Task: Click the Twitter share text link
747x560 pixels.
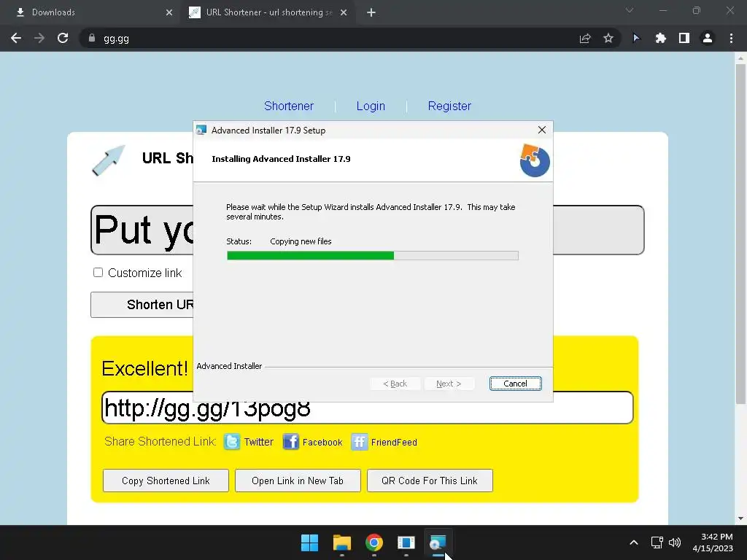Action: 259,442
